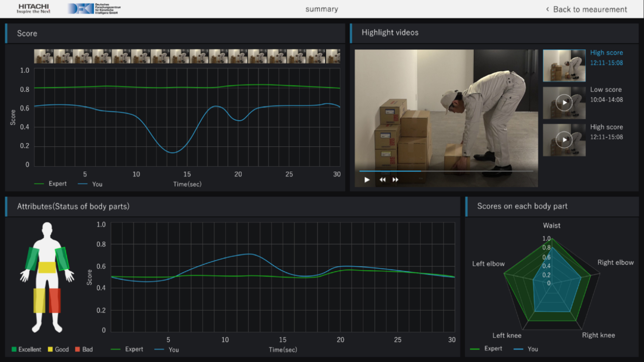The height and width of the screenshot is (362, 644).
Task: Click the fast-forward button in video controls
Action: (x=395, y=180)
